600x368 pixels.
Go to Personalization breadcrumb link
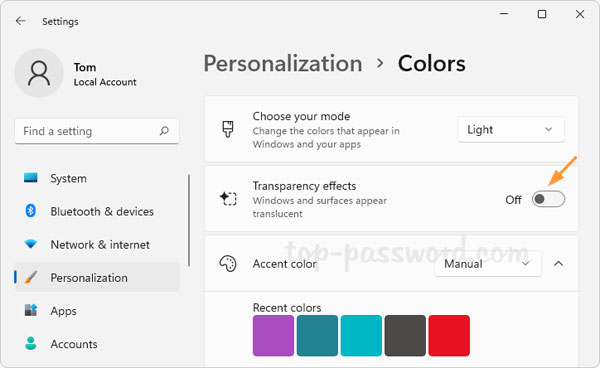click(283, 64)
